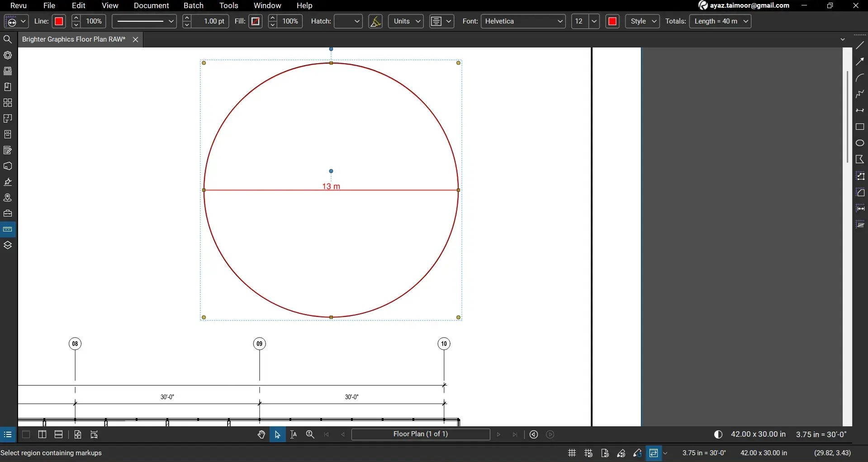Screen dimensions: 868x462
Task: Open the Batch menu
Action: click(194, 6)
